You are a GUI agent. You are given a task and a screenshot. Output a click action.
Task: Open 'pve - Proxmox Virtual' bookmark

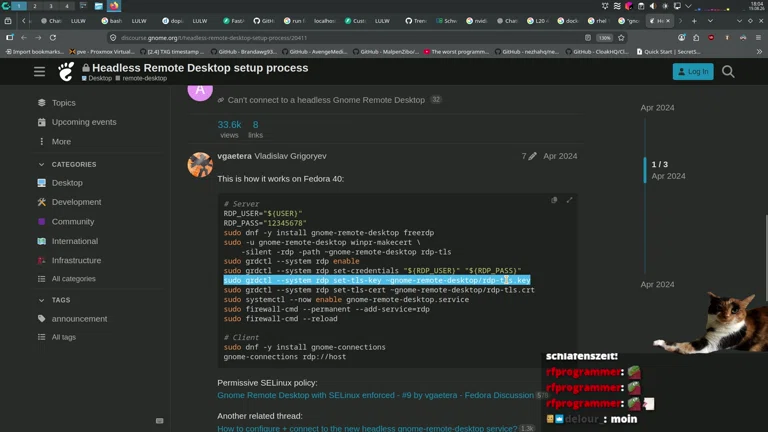(102, 51)
